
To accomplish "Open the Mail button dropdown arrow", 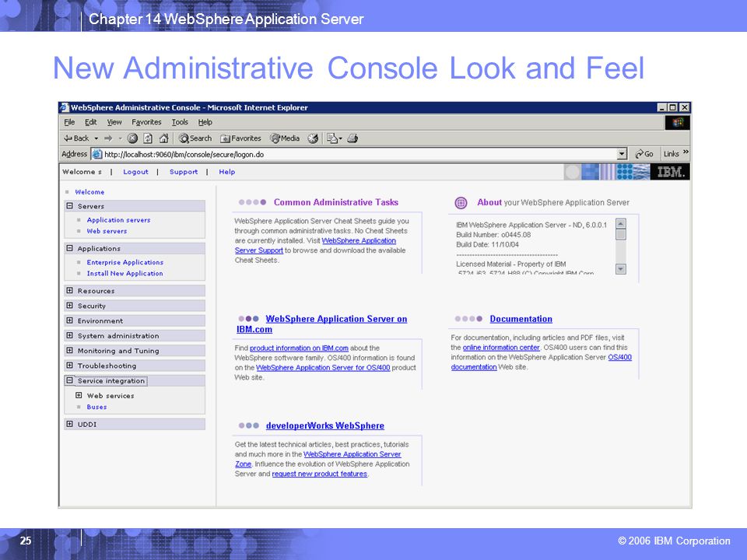I will 340,138.
